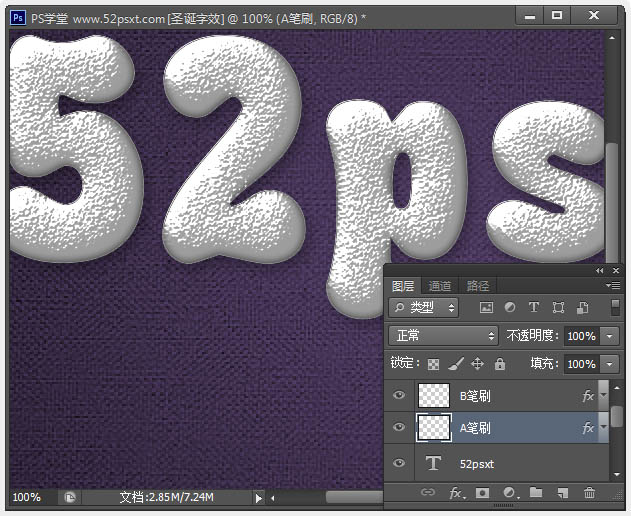The height and width of the screenshot is (516, 631).
Task: Expand the 不透明度 opacity slider arrow
Action: pos(610,336)
